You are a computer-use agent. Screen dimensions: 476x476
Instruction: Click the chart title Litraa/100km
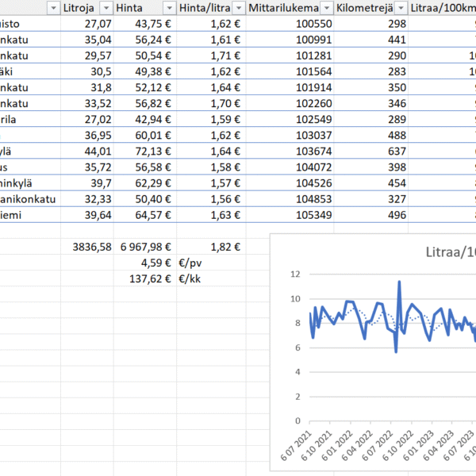444,254
